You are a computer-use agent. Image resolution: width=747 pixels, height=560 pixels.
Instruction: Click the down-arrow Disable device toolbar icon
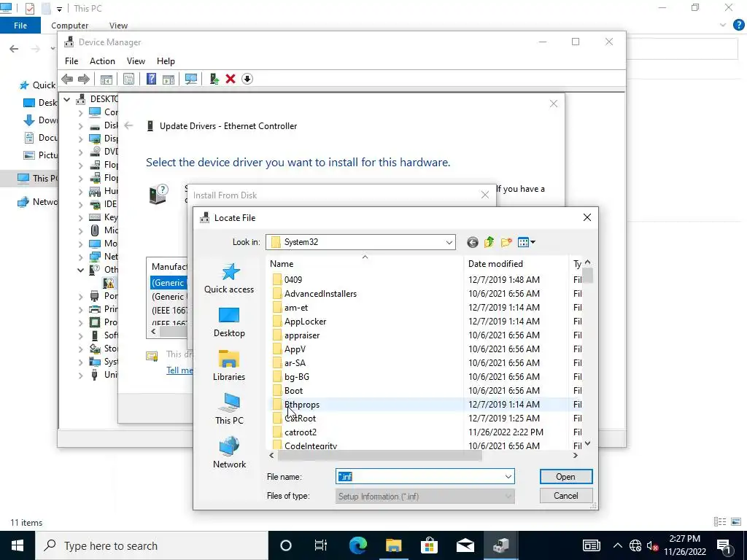(x=247, y=79)
